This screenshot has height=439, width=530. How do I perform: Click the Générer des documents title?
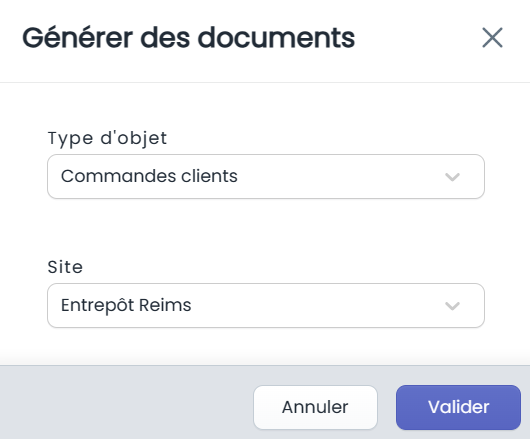[189, 38]
